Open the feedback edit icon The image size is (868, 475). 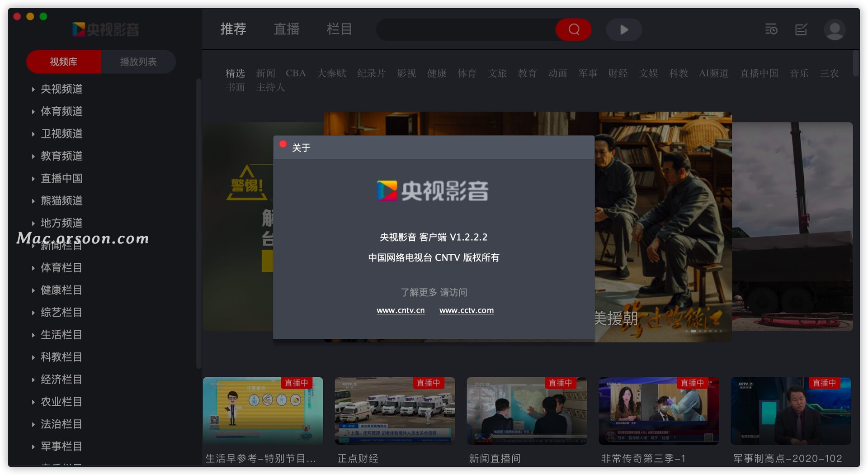[801, 29]
